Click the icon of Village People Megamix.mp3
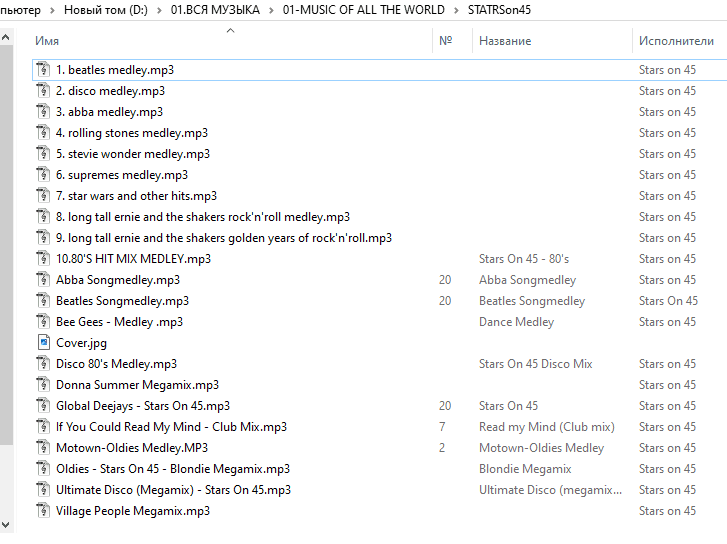 tap(42, 511)
